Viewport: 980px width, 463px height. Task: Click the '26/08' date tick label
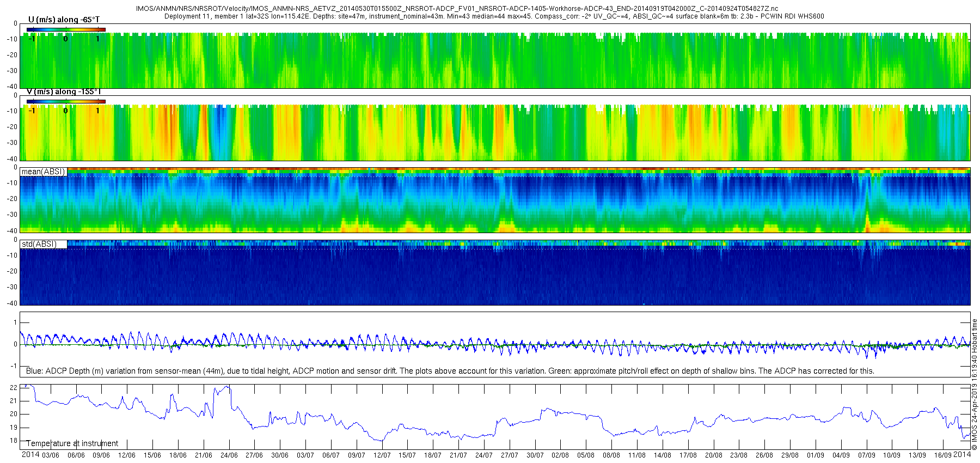pyautogui.click(x=764, y=455)
